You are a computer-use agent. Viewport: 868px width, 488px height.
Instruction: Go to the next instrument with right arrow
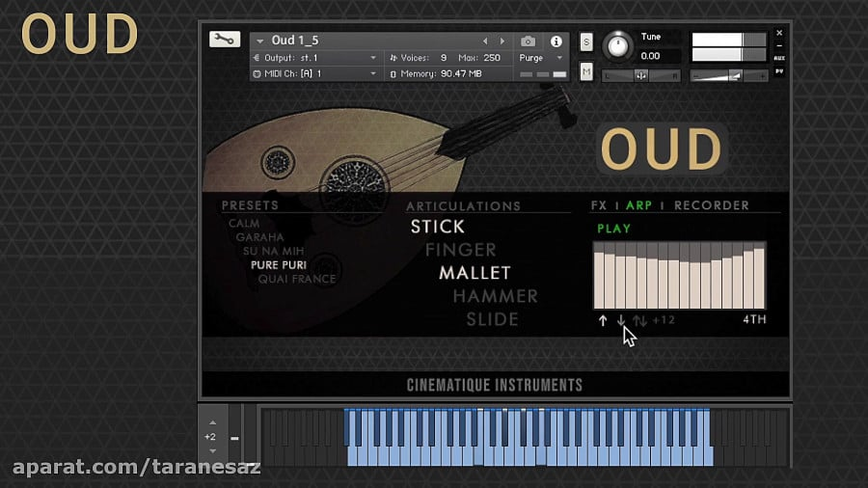502,41
